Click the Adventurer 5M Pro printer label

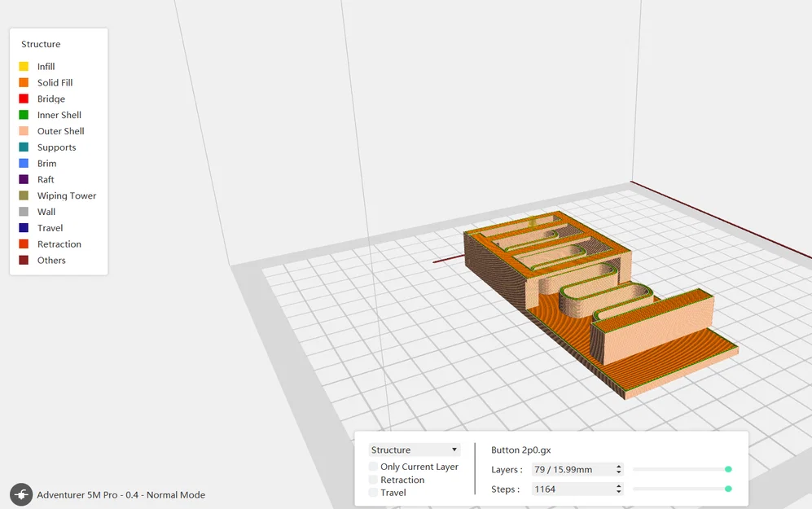(121, 494)
